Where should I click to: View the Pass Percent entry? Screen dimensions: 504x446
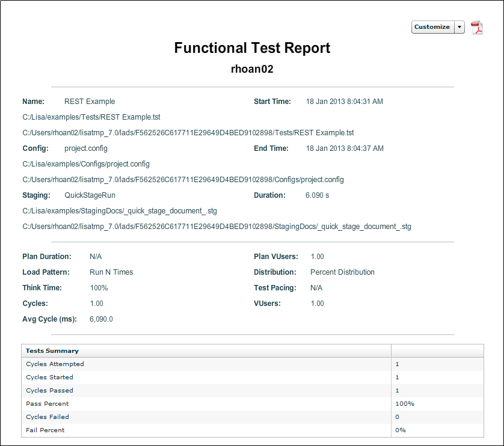[46, 403]
